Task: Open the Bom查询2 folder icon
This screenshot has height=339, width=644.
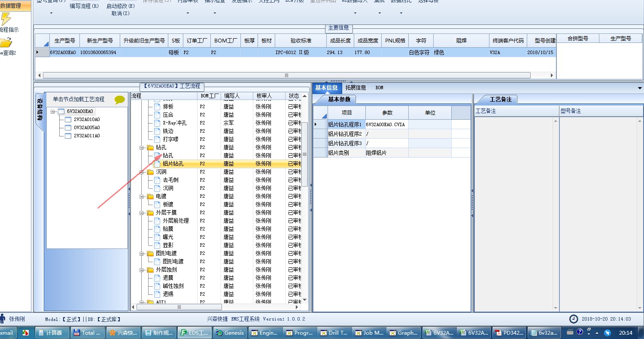Action: [x=6, y=42]
